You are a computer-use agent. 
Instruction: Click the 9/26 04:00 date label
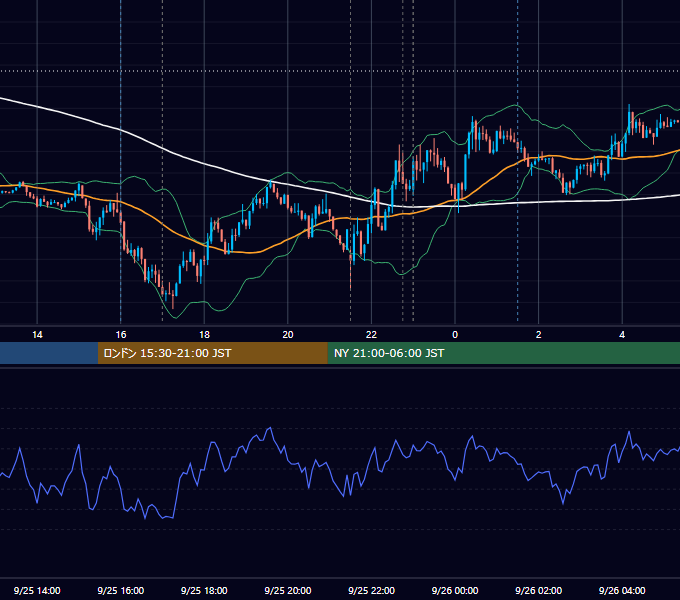point(622,590)
